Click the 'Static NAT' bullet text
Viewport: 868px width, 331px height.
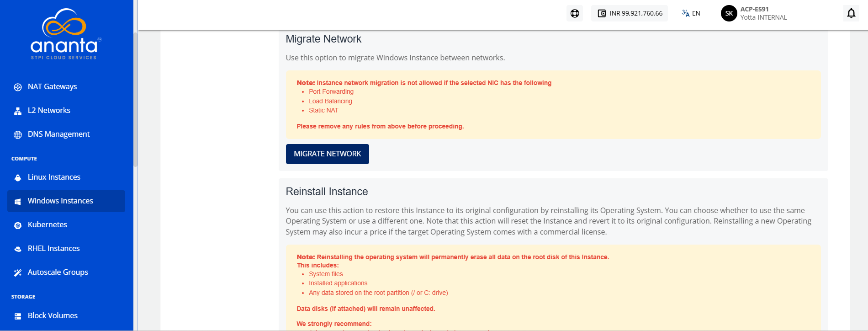point(323,110)
